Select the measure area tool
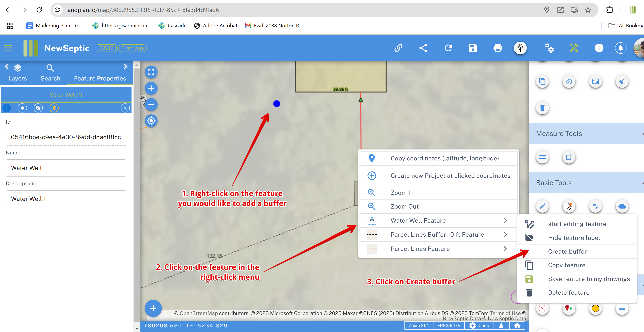 (569, 157)
